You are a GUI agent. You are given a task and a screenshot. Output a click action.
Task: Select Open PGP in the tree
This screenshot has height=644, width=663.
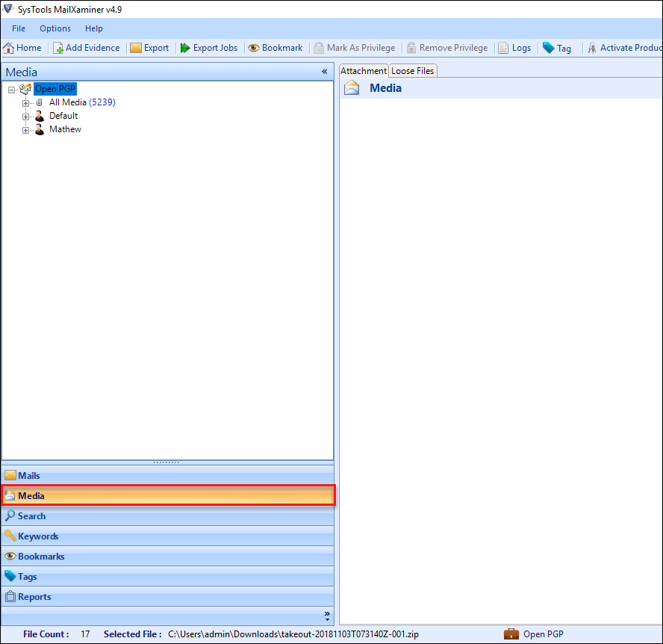tap(55, 89)
